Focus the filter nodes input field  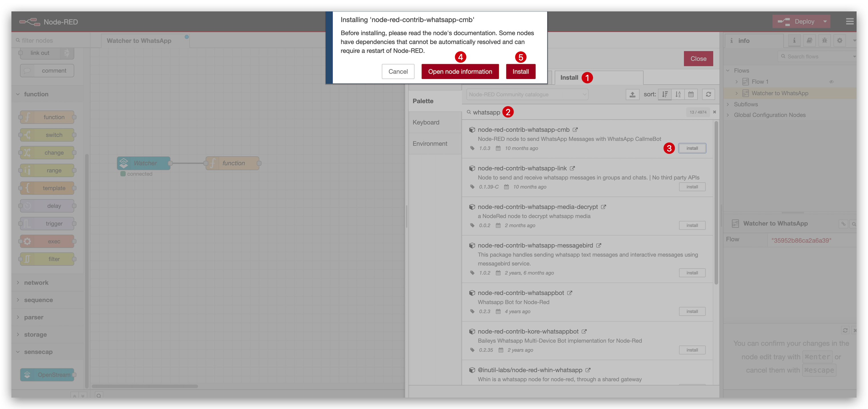[x=51, y=41]
